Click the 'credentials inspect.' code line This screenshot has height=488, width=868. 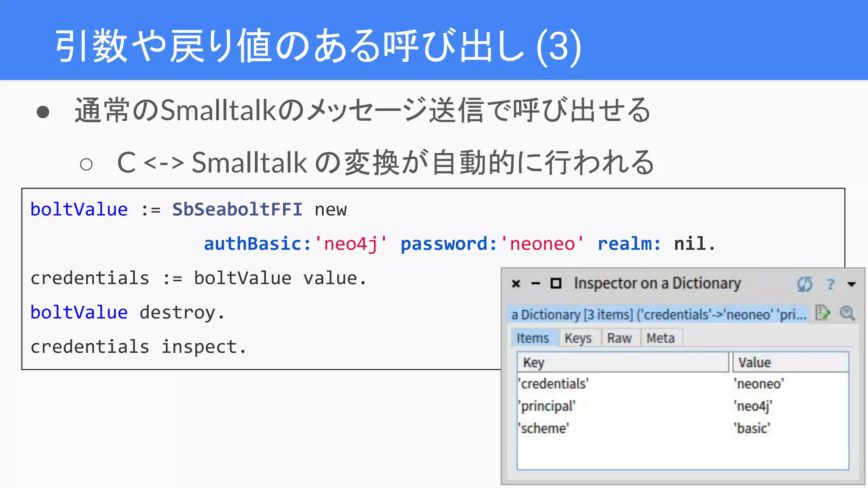139,347
